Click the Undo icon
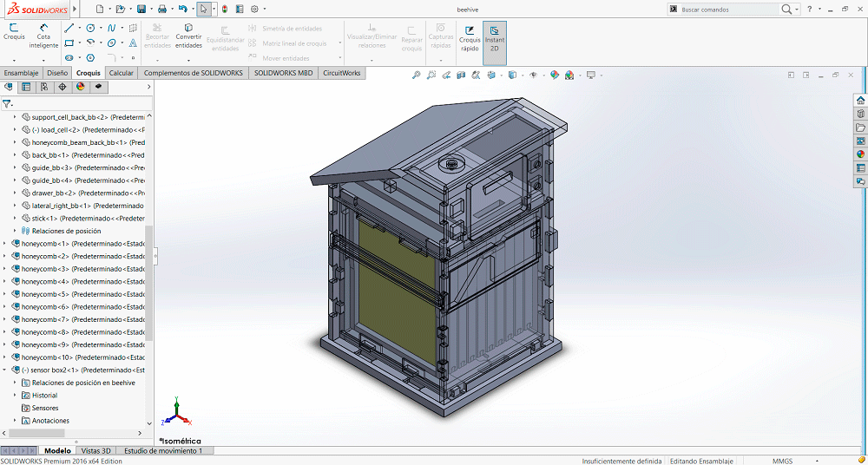 click(x=182, y=9)
